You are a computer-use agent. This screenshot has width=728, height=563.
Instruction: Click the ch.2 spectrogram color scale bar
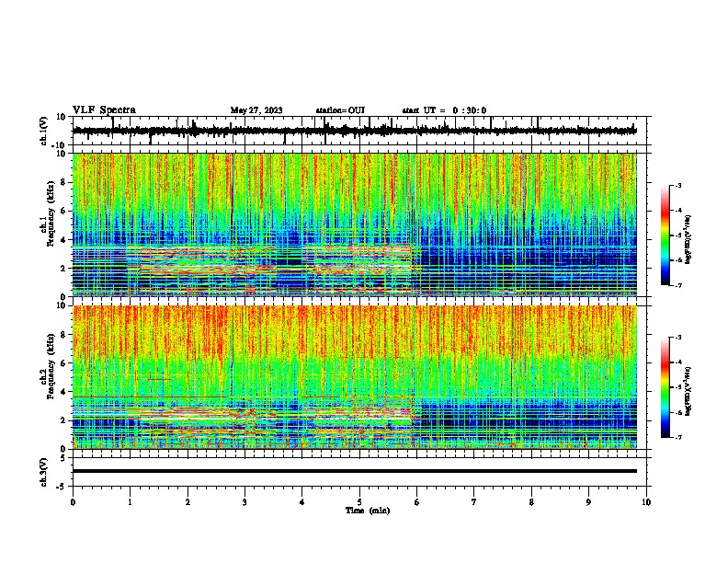[x=665, y=387]
